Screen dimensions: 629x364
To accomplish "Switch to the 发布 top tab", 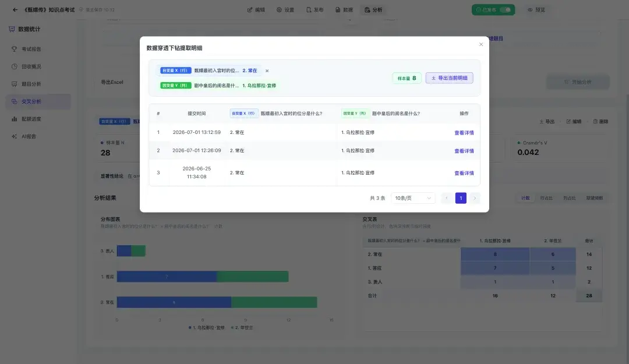I will click(315, 10).
